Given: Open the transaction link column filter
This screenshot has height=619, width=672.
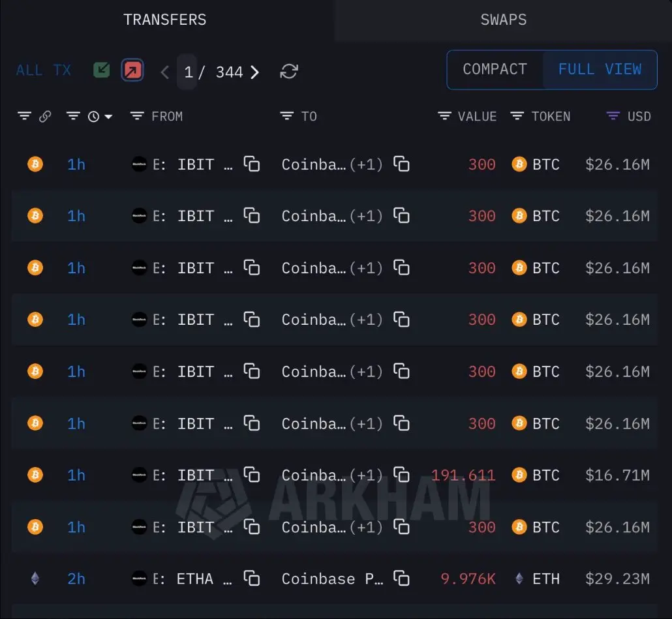Looking at the screenshot, I should coord(24,115).
